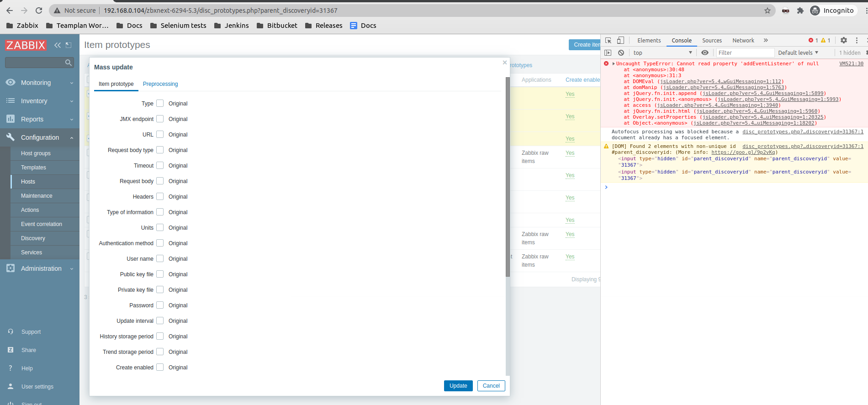Collapse the Configuration menu chevron
The height and width of the screenshot is (405, 868).
click(x=72, y=137)
